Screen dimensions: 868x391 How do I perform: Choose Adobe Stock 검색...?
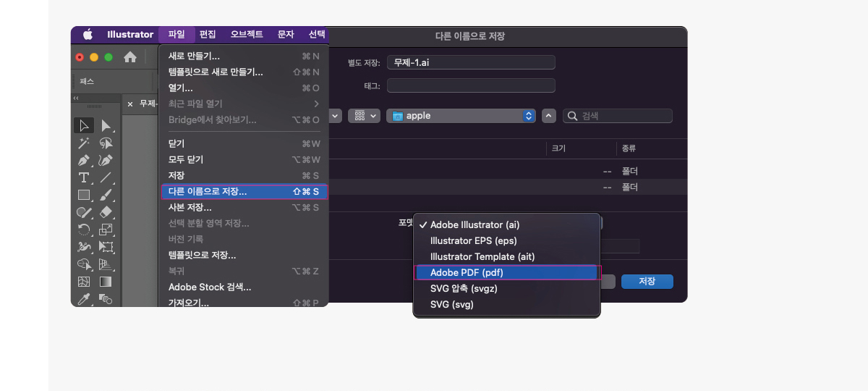tap(244, 287)
